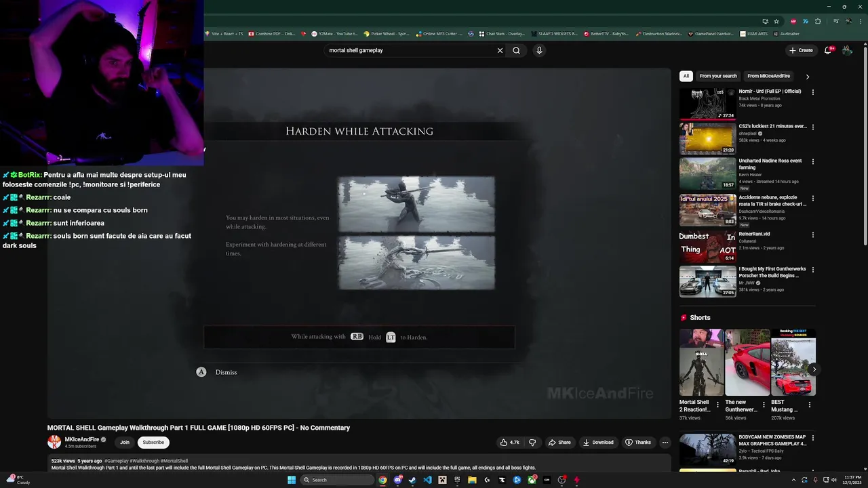Open options for 'BEST Mustang' short

pyautogui.click(x=809, y=405)
